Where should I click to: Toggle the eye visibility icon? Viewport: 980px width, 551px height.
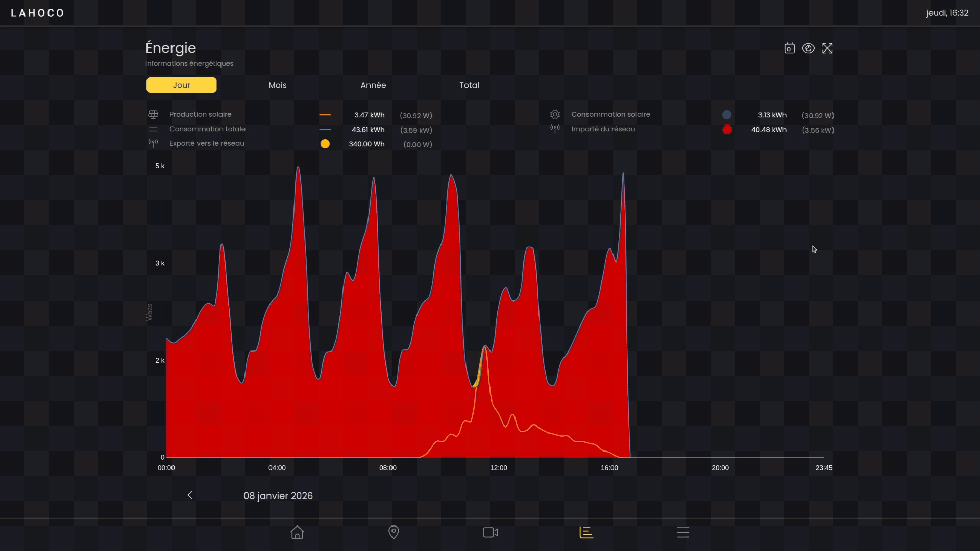[808, 48]
